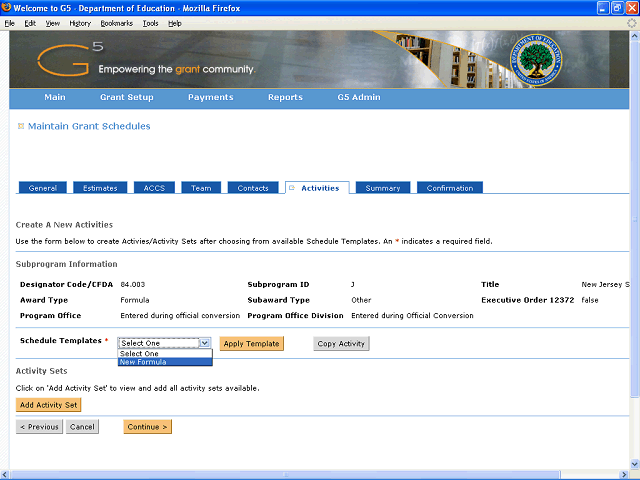
Task: Click the Program Office Division value text
Action: (x=412, y=316)
